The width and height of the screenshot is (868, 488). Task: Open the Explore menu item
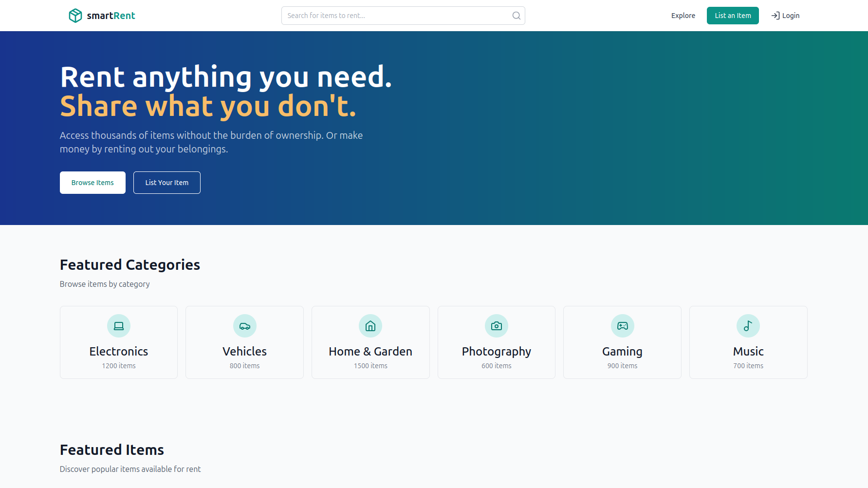683,15
